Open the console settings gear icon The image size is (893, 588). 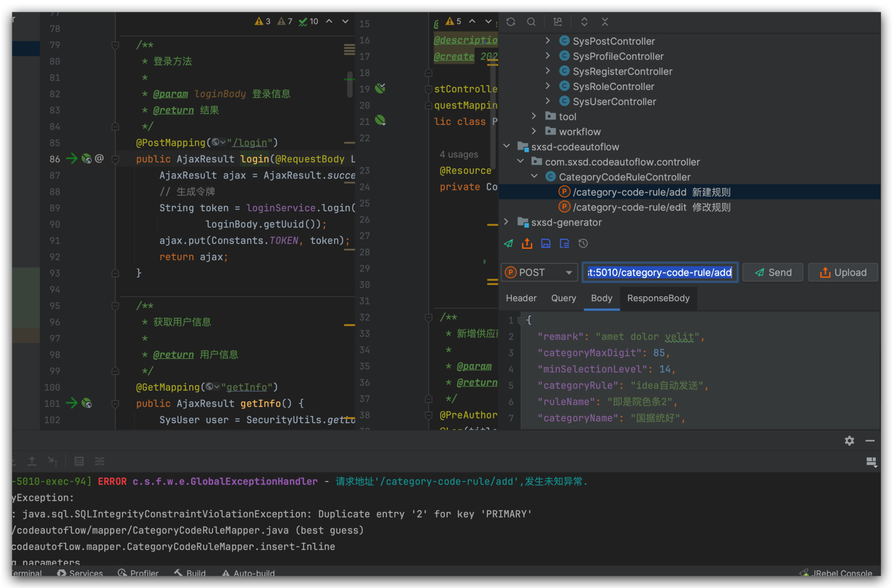pos(850,440)
